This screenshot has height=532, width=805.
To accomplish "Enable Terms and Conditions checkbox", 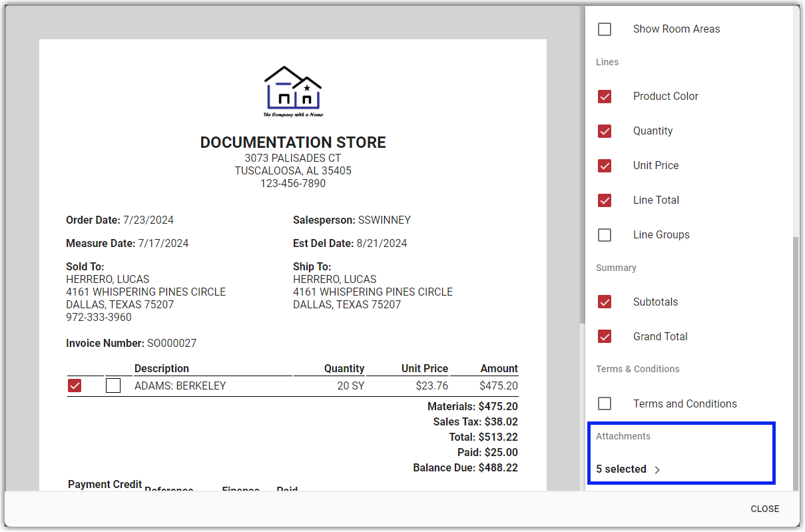I will point(605,404).
